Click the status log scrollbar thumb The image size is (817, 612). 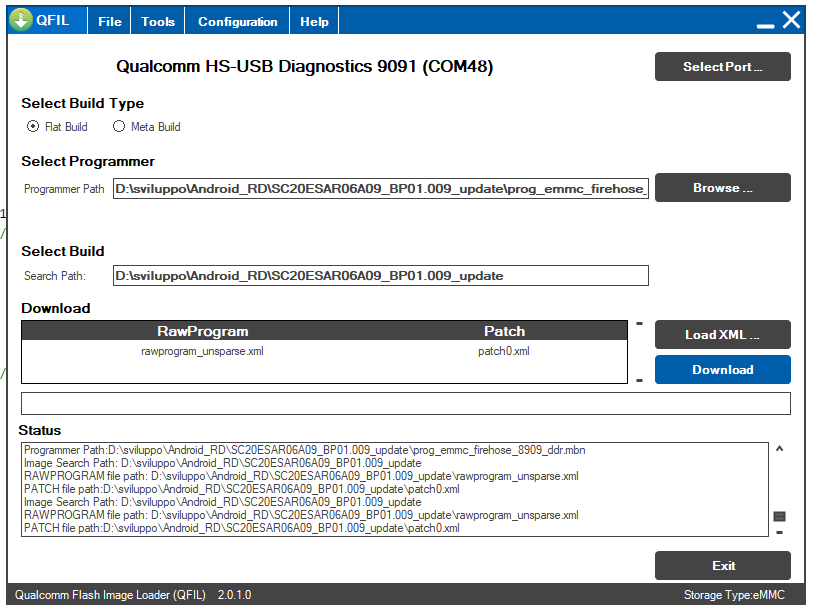(780, 516)
